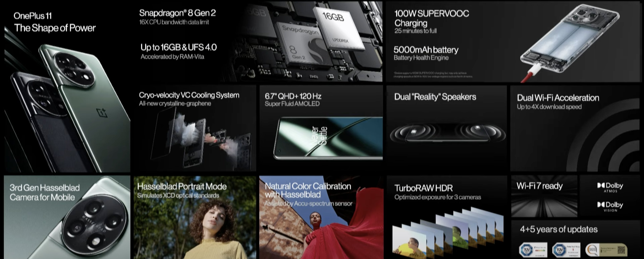Click the first blue TÜV certification badge
The image size is (644, 259).
coord(533,250)
